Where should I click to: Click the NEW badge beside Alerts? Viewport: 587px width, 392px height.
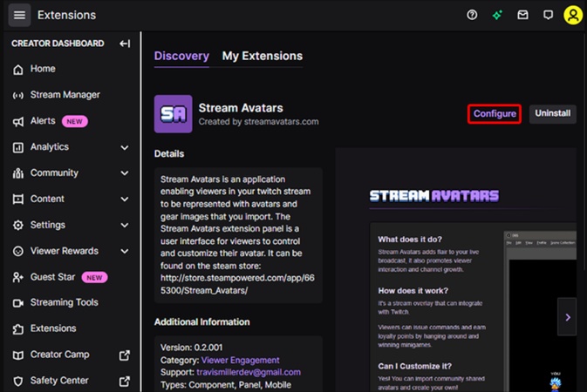click(x=74, y=122)
